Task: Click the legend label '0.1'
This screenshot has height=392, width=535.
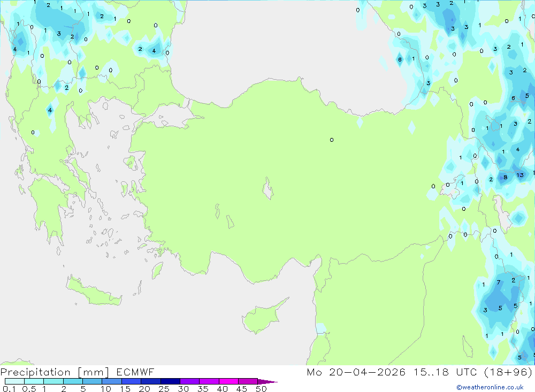Action: 9,389
